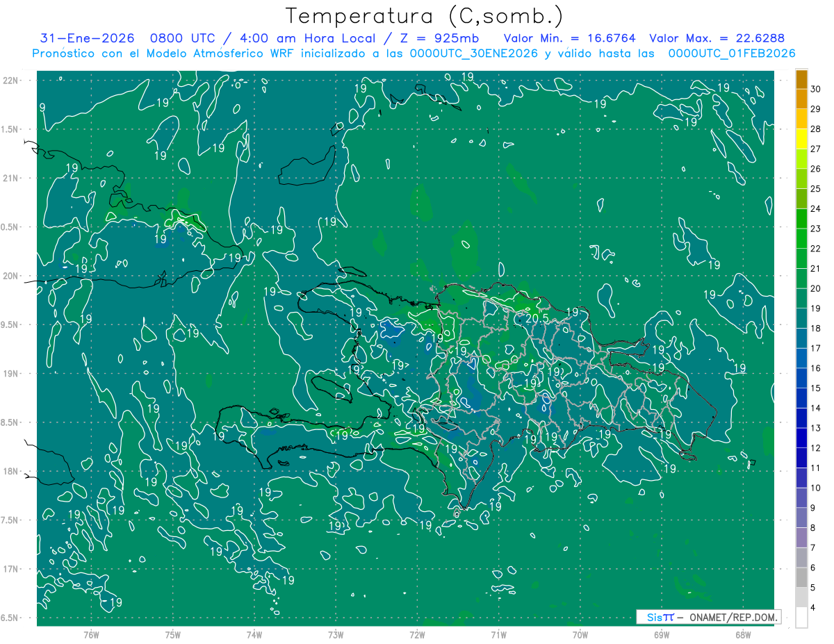Click legend value "5"
This screenshot has height=644, width=834.
coord(813,588)
